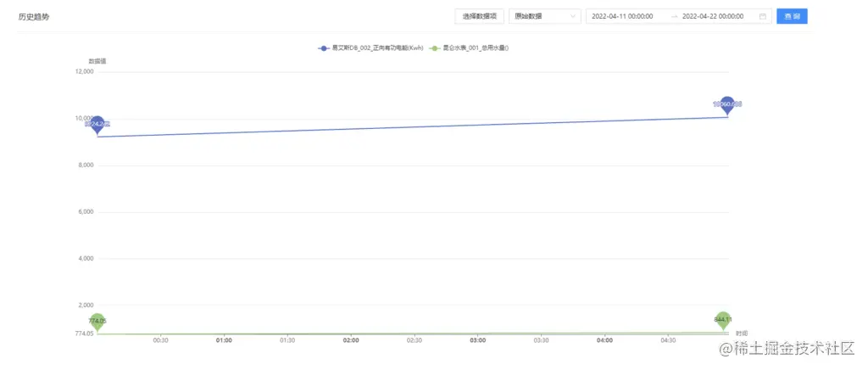Viewport: 868px width, 370px height.
Task: Select the green 774.05 marker pin
Action: point(97,322)
